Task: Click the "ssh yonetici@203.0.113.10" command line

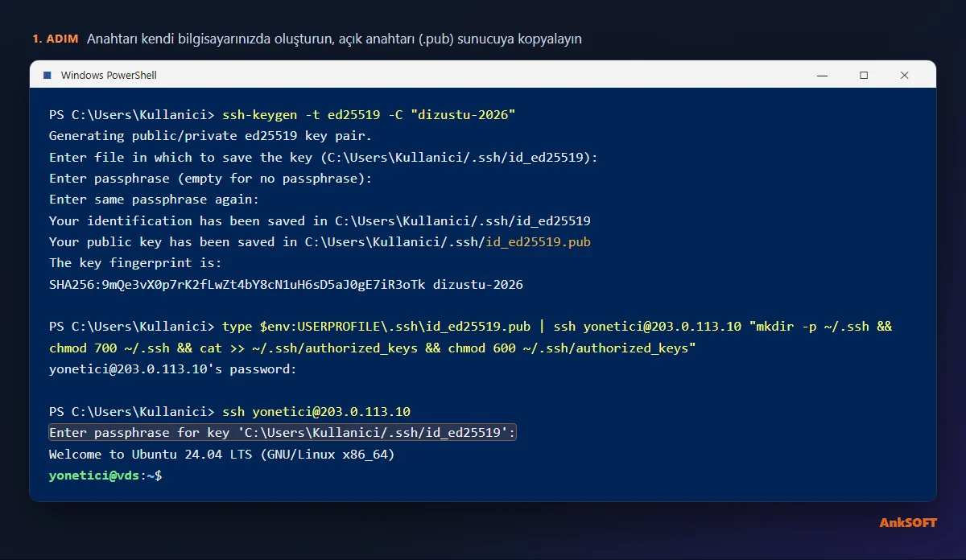Action: click(x=229, y=412)
